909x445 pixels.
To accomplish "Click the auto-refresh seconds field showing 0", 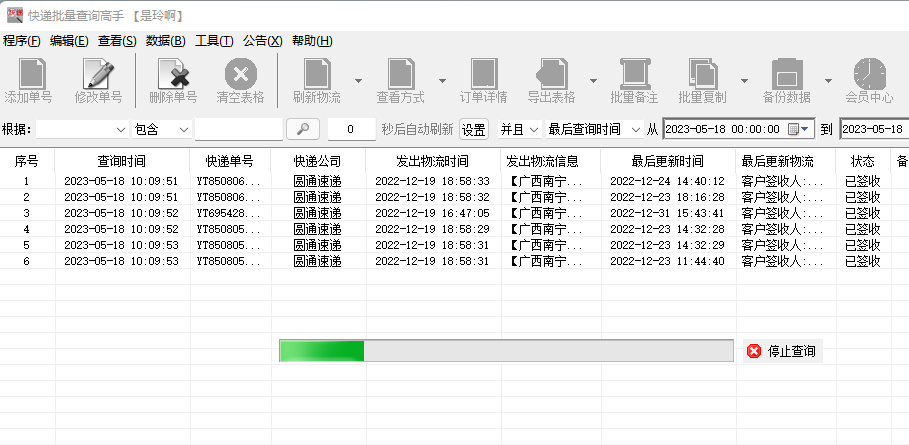I will 351,129.
